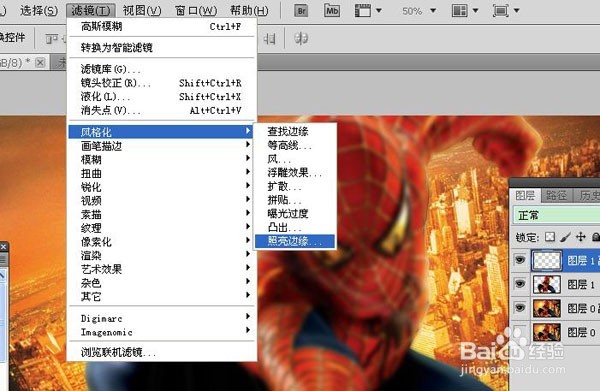
Task: Open 滤镜库(G)...
Action: [x=161, y=69]
